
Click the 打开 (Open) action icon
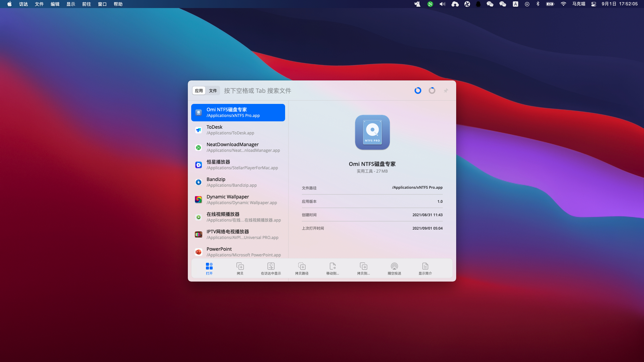pos(209,266)
